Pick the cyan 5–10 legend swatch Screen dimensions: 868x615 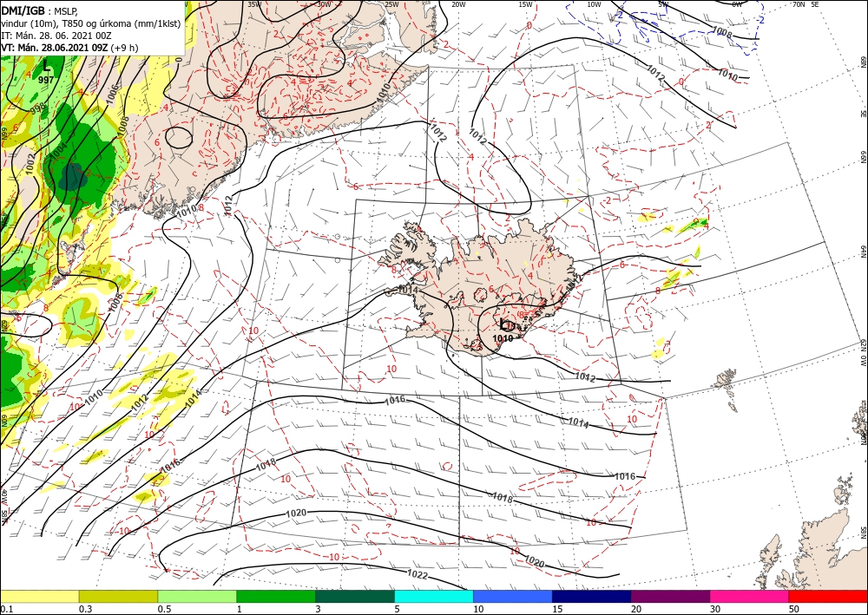pyautogui.click(x=434, y=596)
